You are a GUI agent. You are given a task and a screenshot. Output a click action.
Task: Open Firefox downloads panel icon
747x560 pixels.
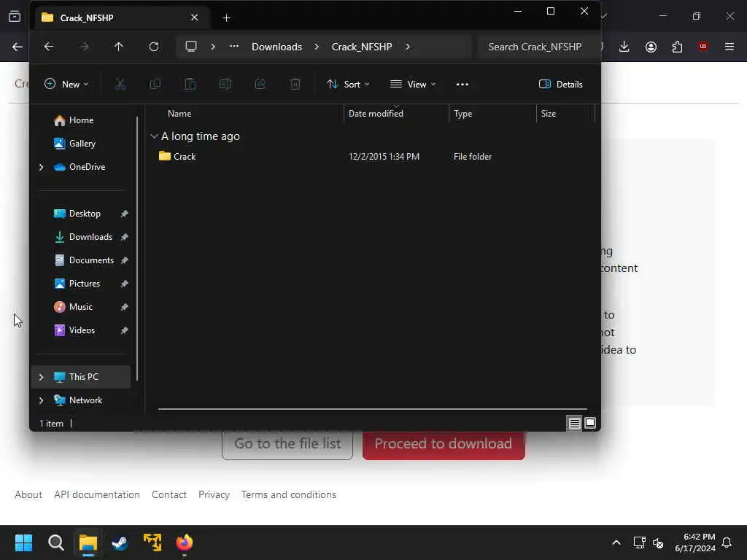[x=624, y=47]
